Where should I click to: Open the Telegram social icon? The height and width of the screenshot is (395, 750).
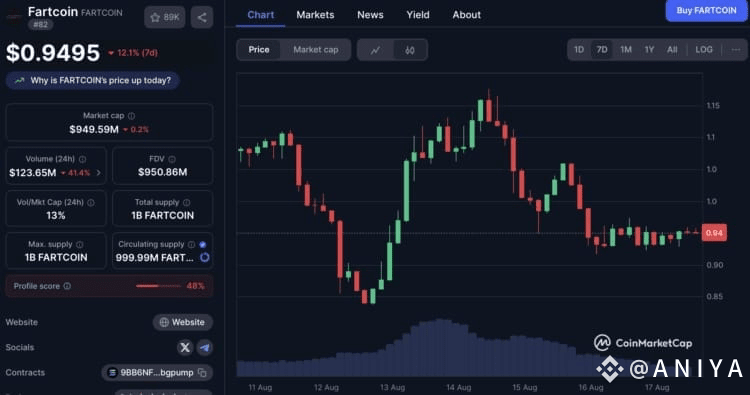(x=205, y=347)
